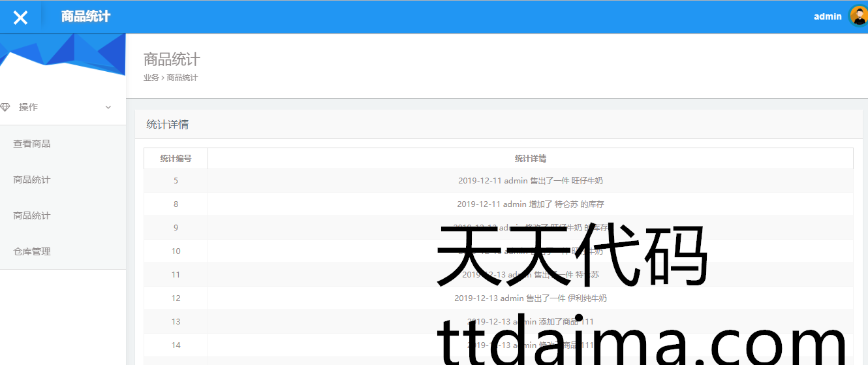Go to 仓库管理 in the sidebar
The image size is (868, 365).
[x=32, y=251]
